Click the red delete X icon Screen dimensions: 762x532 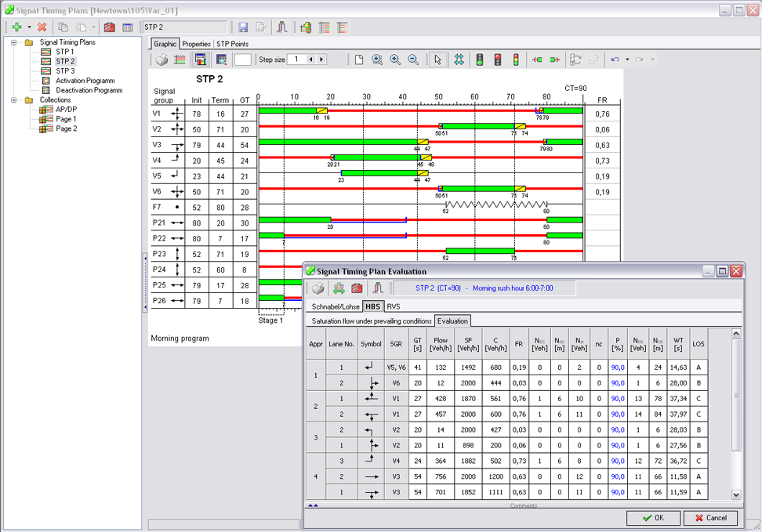pos(42,27)
